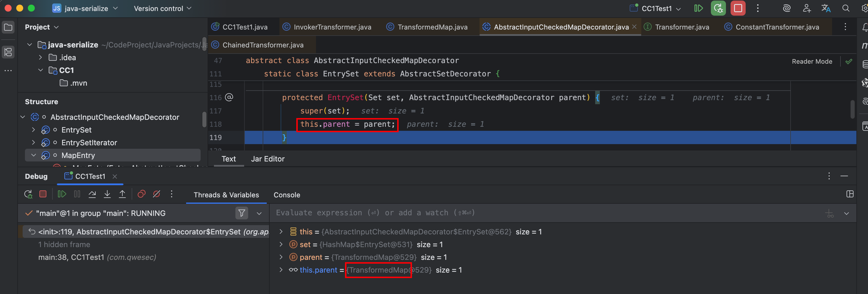
Task: Resume program in debug toolbar
Action: (x=62, y=194)
